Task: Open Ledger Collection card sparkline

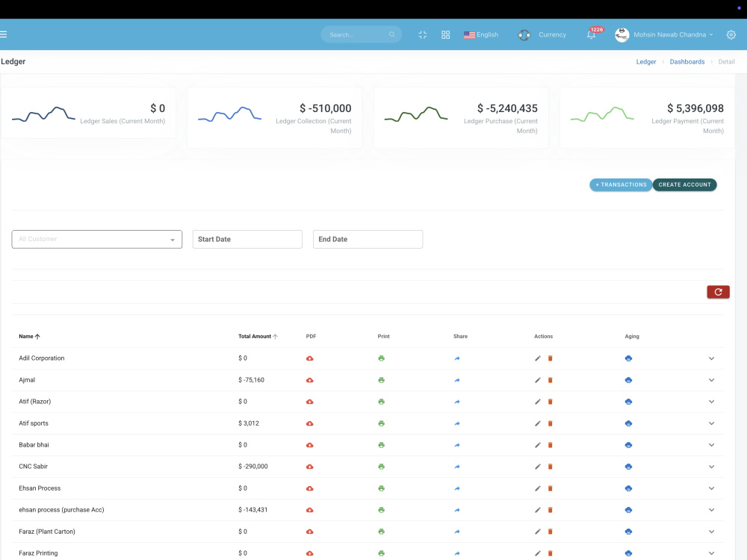Action: [229, 114]
